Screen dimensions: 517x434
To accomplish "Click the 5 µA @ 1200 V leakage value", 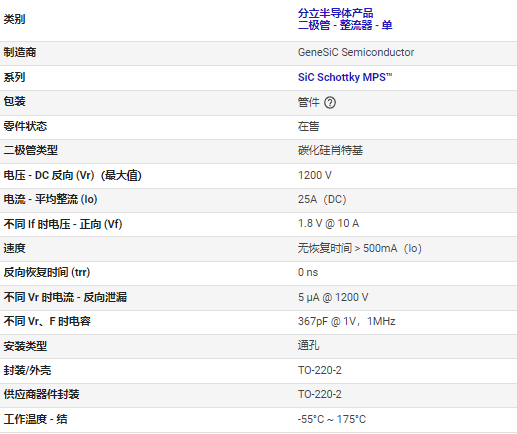I will point(333,297).
